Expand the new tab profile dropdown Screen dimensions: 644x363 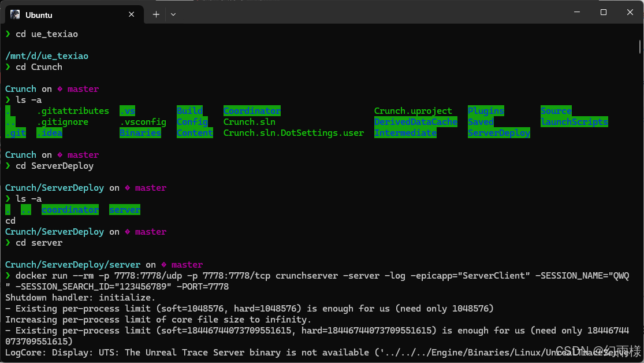tap(173, 14)
